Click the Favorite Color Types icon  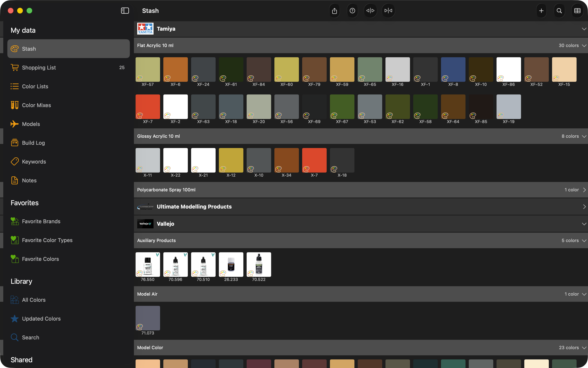click(x=14, y=240)
